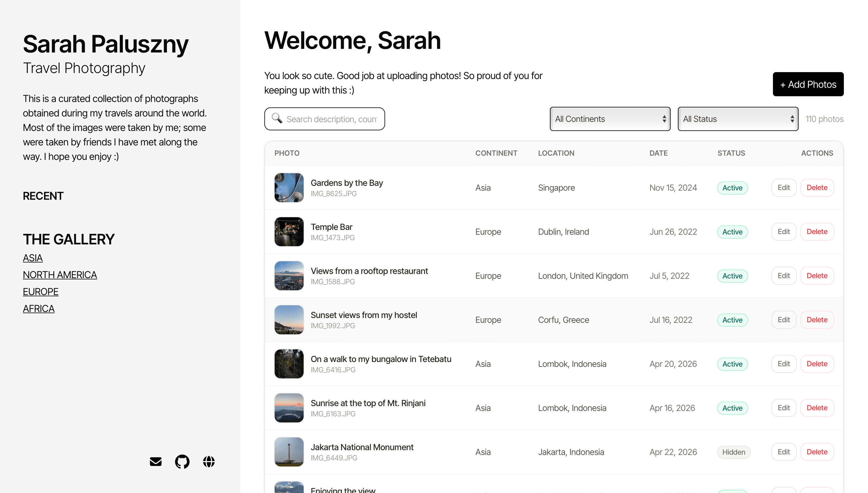
Task: Click the Active badge for Apr 20, 2026 row
Action: tap(732, 364)
